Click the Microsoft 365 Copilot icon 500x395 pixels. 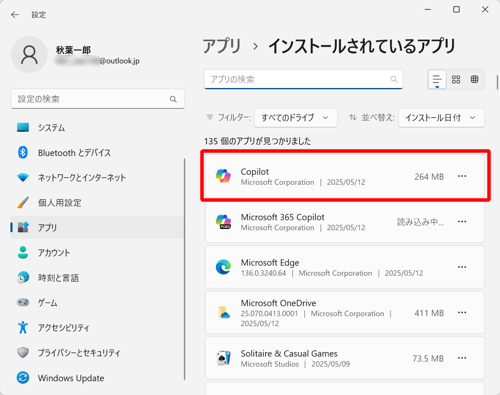coord(223,222)
